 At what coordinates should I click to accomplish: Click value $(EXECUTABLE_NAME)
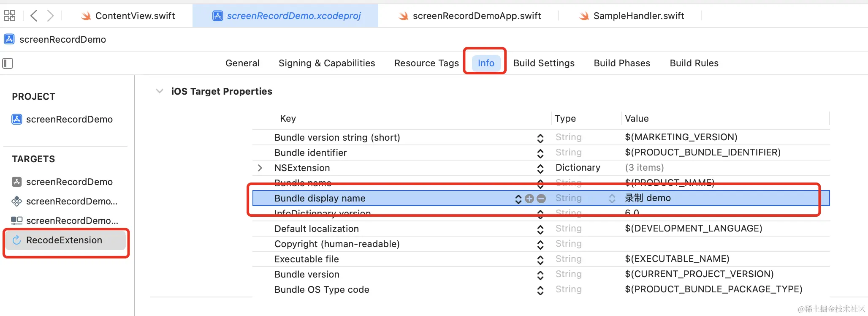click(677, 259)
